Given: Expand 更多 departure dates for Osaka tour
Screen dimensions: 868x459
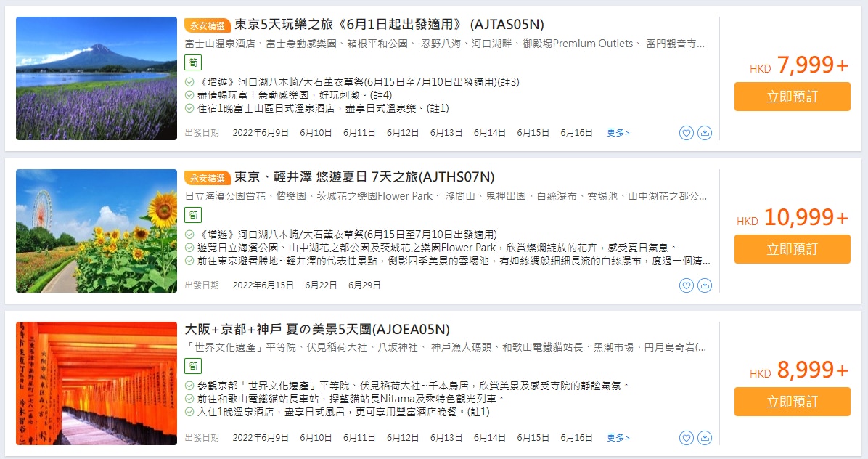Looking at the screenshot, I should (x=618, y=438).
